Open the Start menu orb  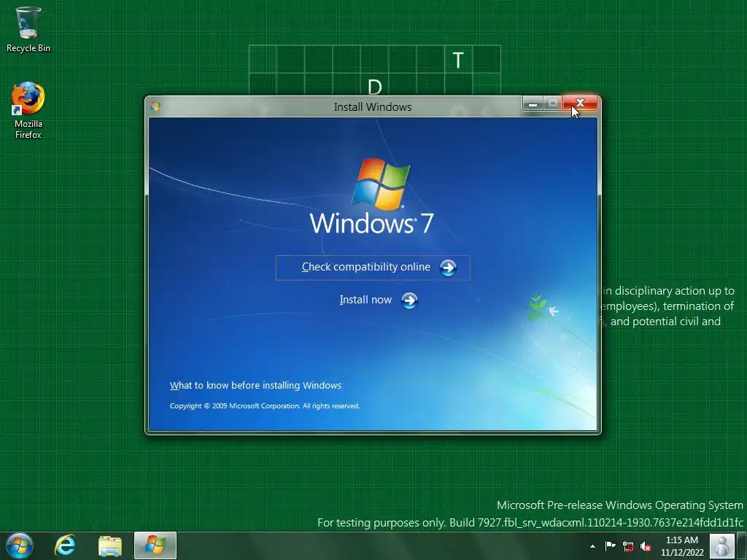(x=20, y=545)
